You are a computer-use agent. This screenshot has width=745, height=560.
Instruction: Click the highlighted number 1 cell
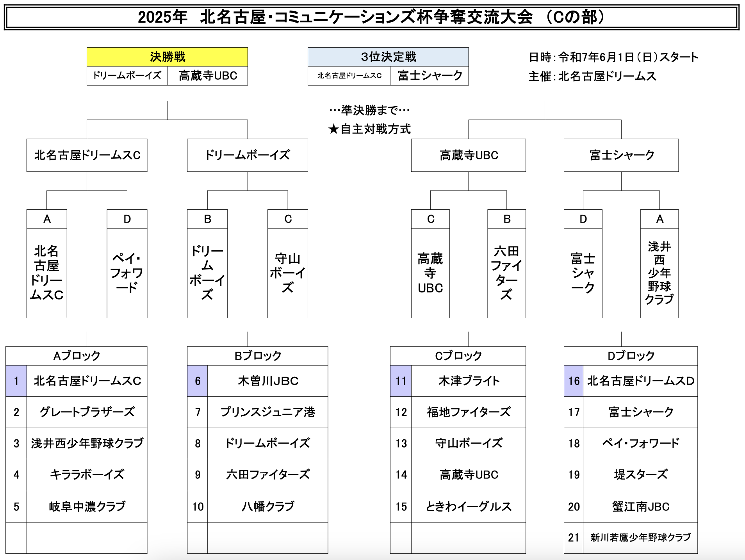[x=16, y=381]
